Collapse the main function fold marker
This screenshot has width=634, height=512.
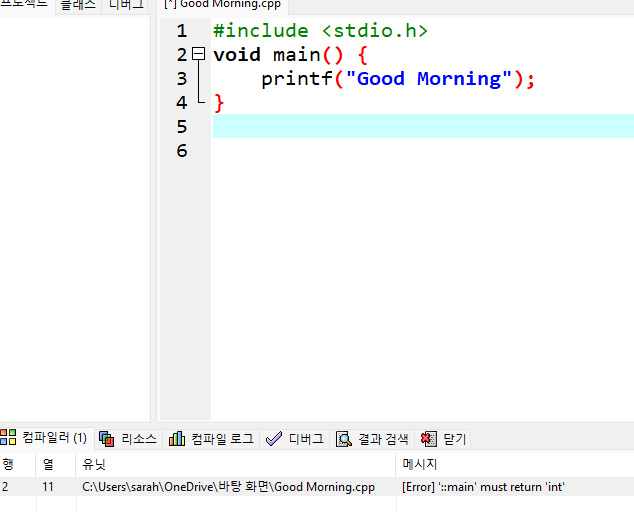198,54
